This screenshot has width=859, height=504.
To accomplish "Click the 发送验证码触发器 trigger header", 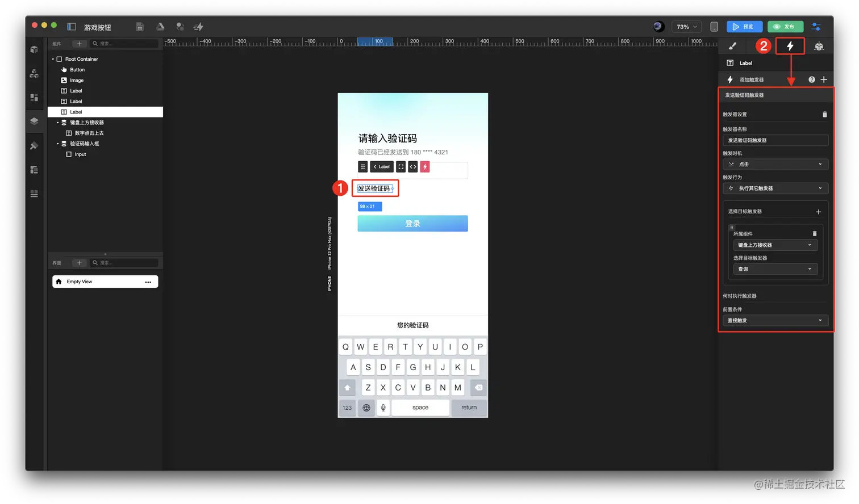I will tap(776, 95).
